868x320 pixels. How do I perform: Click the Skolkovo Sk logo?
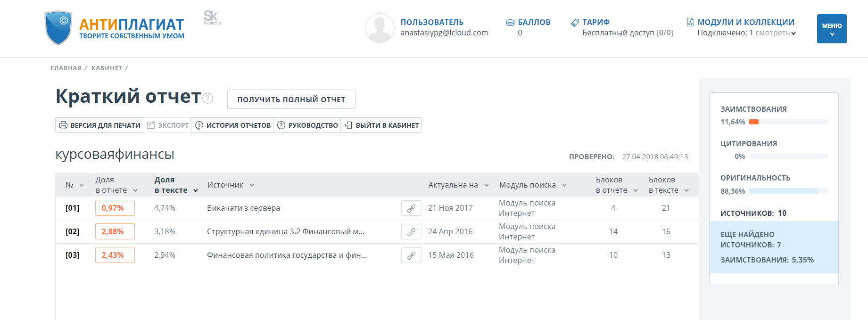[212, 17]
